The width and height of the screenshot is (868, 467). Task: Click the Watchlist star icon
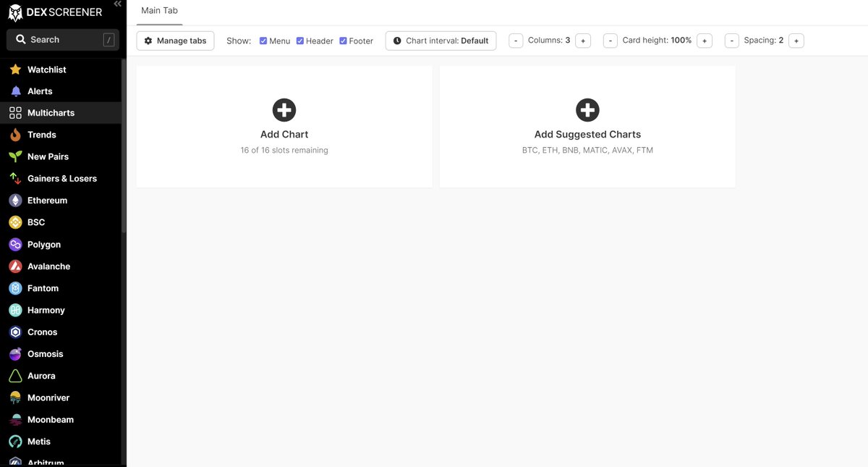pos(15,70)
